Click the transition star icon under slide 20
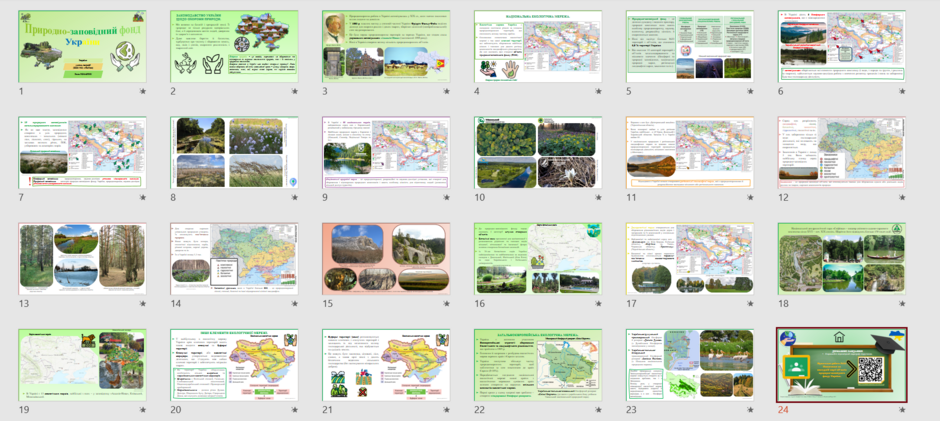Image resolution: width=940 pixels, height=421 pixels. pos(294,410)
